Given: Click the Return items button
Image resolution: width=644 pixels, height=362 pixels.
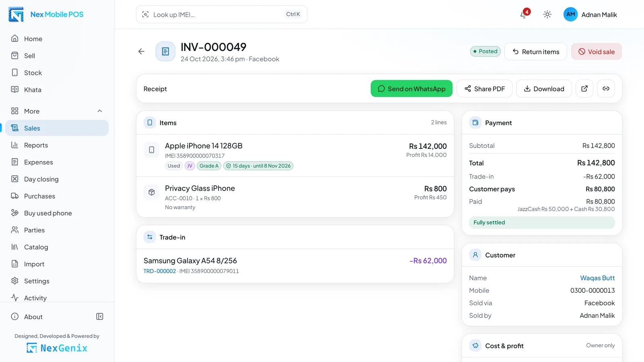Looking at the screenshot, I should (536, 51).
